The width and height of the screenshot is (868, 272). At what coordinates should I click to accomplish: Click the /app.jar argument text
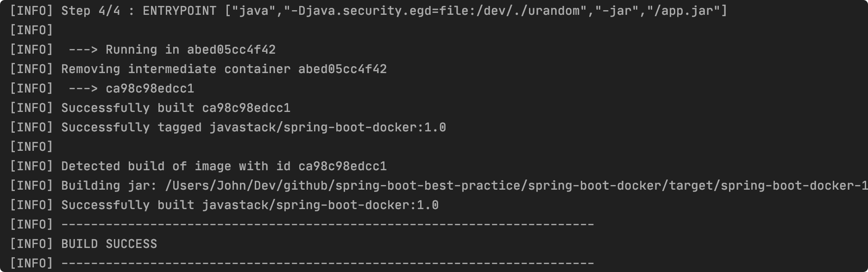pyautogui.click(x=684, y=11)
